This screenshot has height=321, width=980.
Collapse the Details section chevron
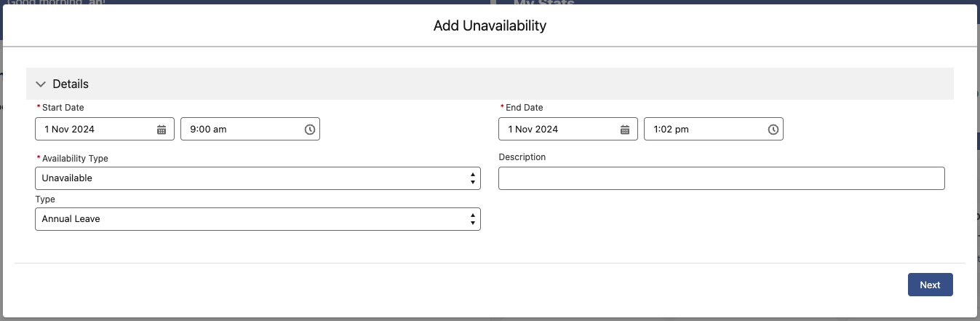[41, 84]
